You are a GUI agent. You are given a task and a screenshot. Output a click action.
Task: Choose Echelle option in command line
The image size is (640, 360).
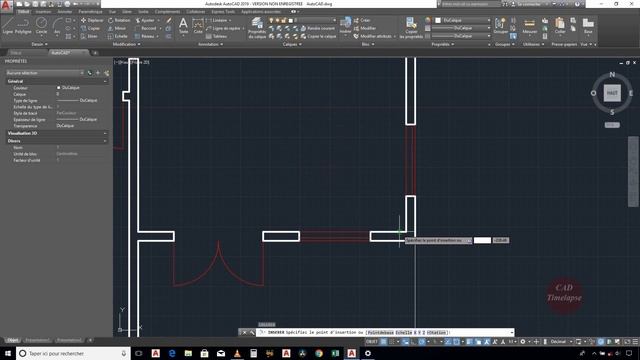pos(403,333)
